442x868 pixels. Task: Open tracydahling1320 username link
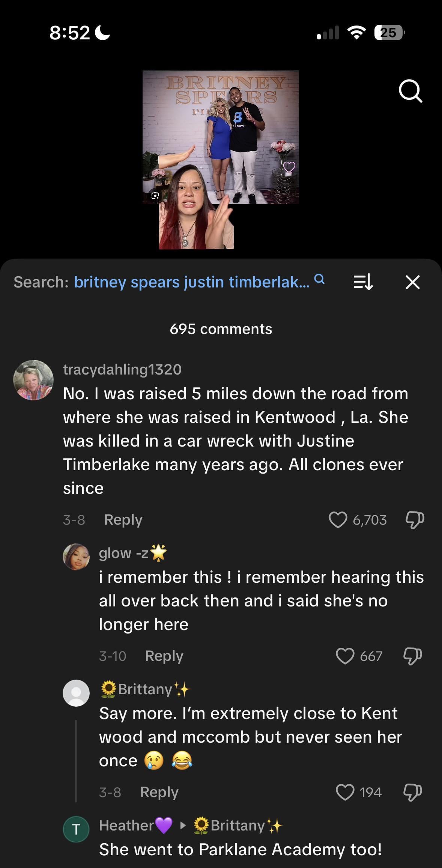[122, 370]
